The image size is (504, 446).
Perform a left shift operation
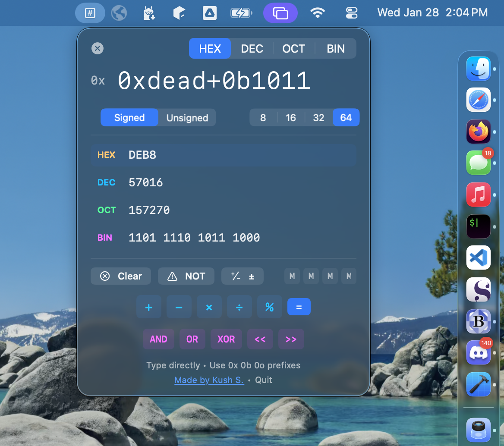260,339
